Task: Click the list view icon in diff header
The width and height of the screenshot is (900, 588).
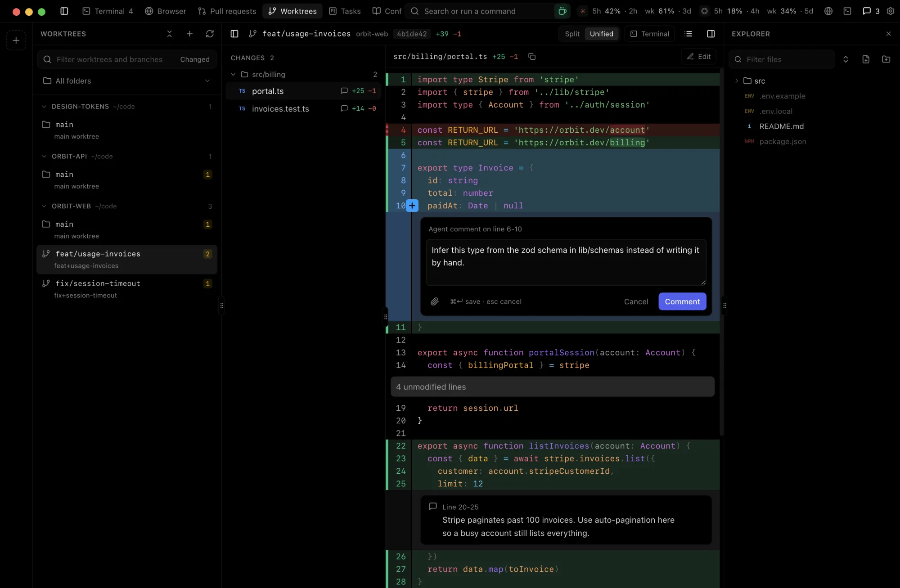Action: tap(688, 34)
